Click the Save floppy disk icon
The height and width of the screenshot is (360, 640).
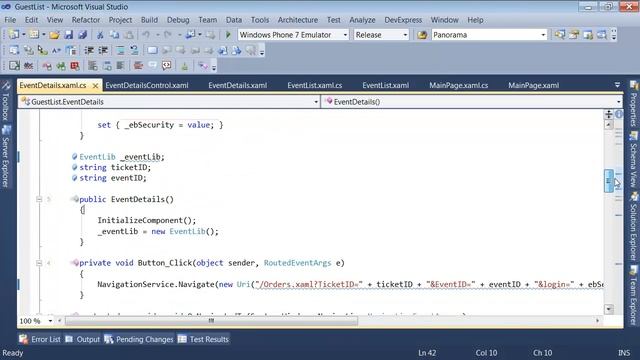tap(69, 35)
